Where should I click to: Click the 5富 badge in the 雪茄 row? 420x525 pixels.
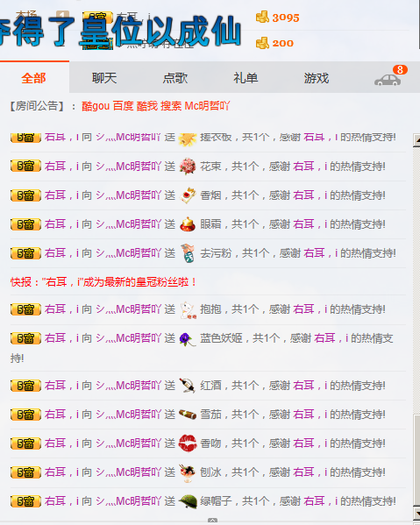[25, 415]
